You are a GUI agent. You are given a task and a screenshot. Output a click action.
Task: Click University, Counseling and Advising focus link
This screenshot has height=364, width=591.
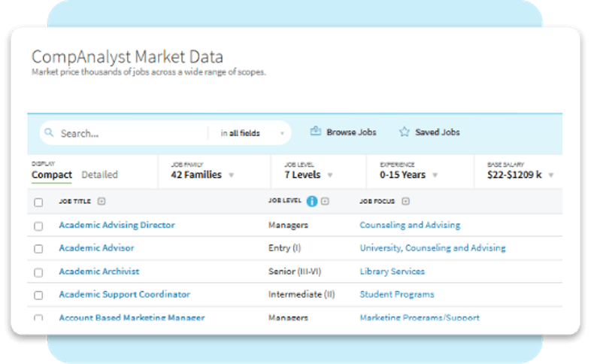point(432,248)
